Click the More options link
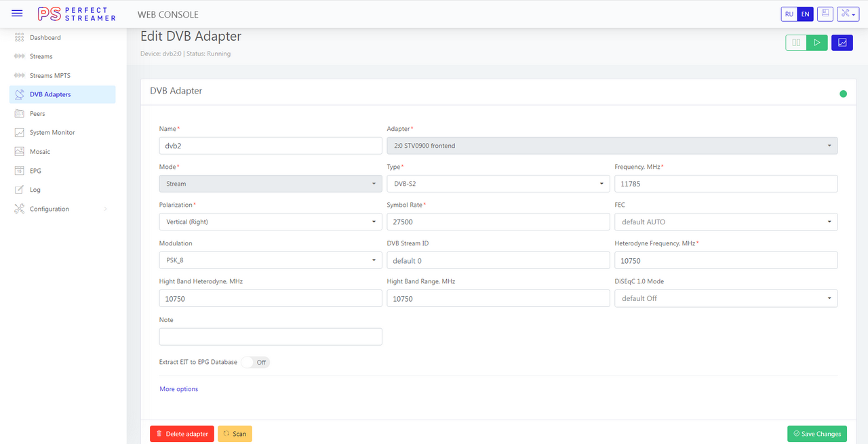 [x=179, y=389]
